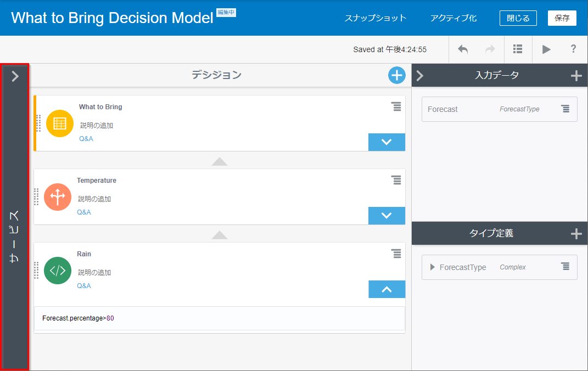588x371 pixels.
Task: Collapse the Rain decision
Action: click(387, 289)
